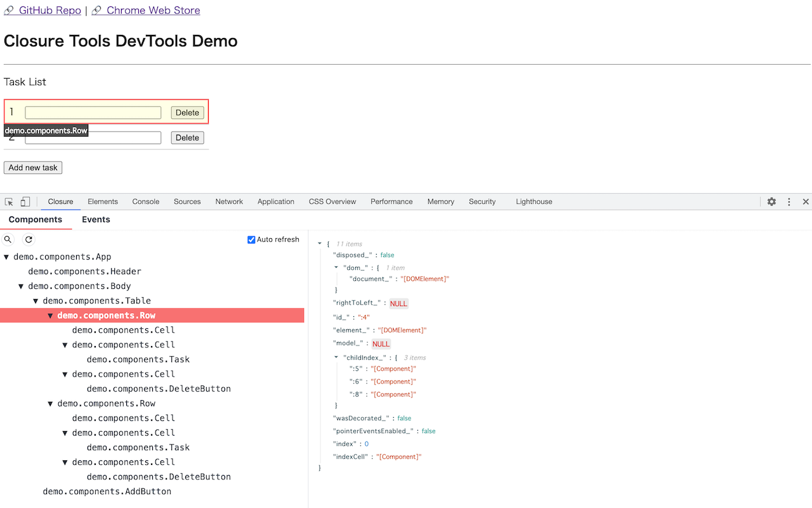
Task: Switch to the Network tab
Action: click(x=228, y=201)
